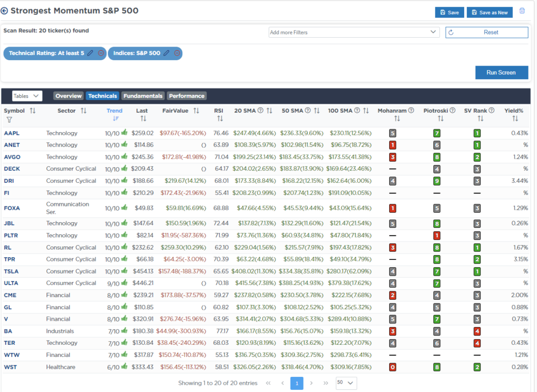Click BA's red SV Rank 4 badge
Viewport: 537px width, 392px height.
[477, 331]
